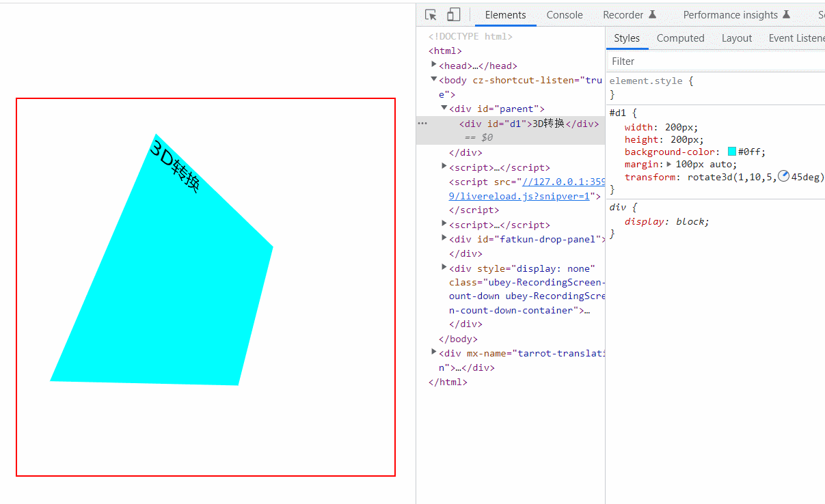Activate the inspect element picker icon
This screenshot has width=825, height=504.
point(431,15)
